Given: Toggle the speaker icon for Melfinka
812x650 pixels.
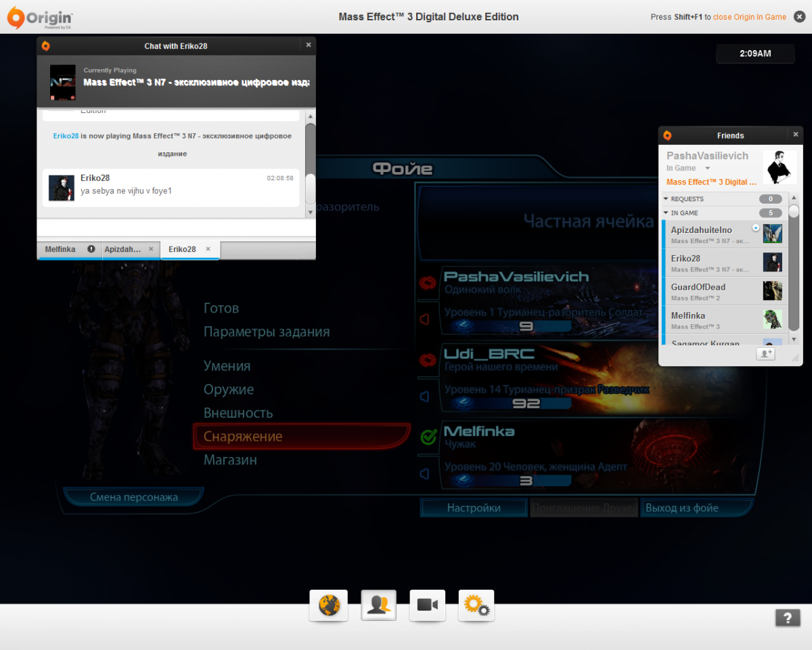Looking at the screenshot, I should point(425,473).
